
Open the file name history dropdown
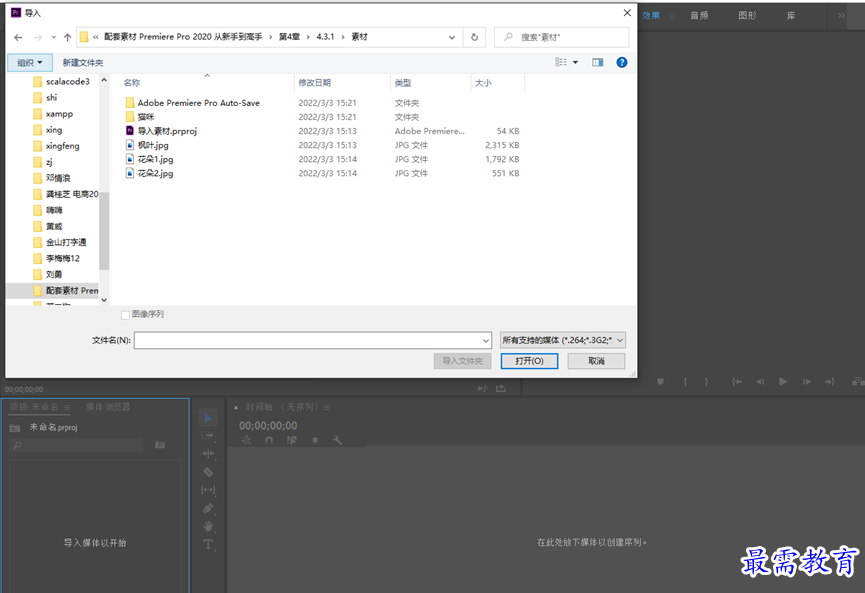click(485, 340)
